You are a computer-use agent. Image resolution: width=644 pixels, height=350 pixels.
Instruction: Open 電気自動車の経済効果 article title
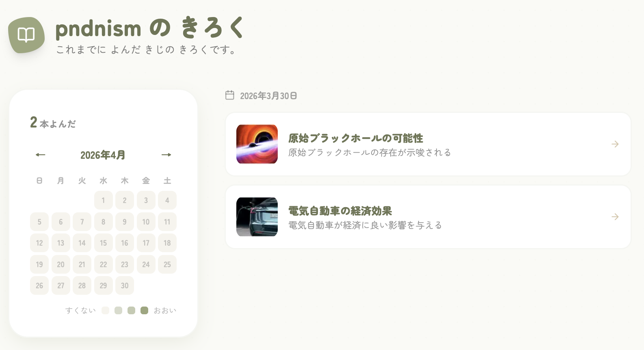tap(340, 211)
